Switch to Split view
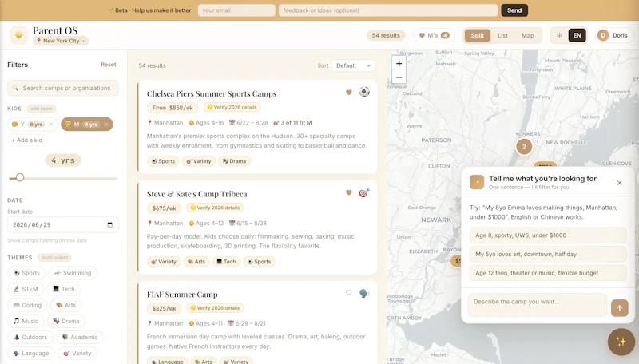This screenshot has width=639, height=364. click(x=477, y=35)
